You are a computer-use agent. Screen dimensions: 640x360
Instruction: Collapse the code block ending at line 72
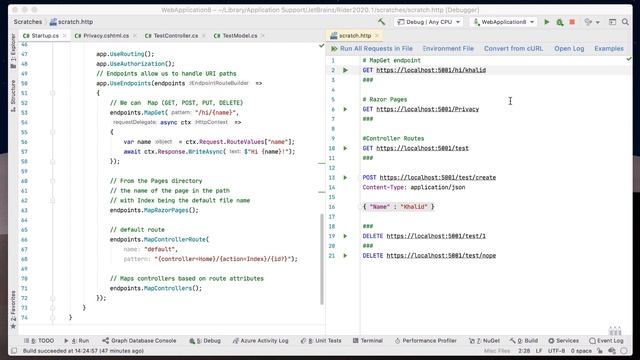pyautogui.click(x=53, y=298)
